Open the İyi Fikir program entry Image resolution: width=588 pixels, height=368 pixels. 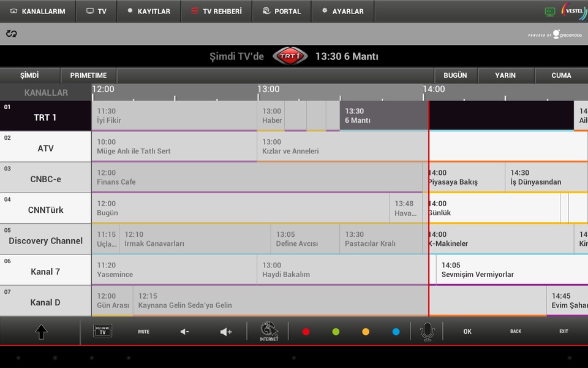pyautogui.click(x=175, y=116)
